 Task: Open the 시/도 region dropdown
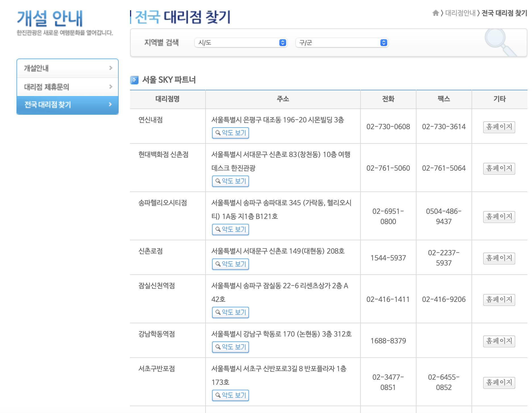(241, 43)
